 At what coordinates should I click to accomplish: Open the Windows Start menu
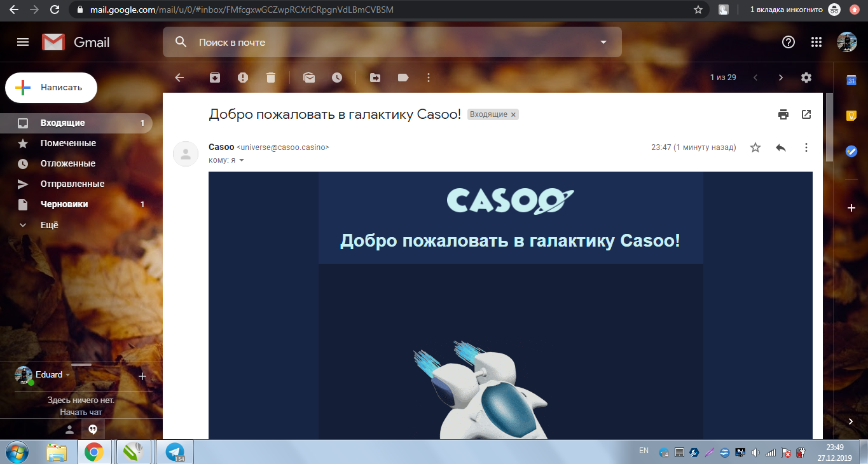click(17, 451)
